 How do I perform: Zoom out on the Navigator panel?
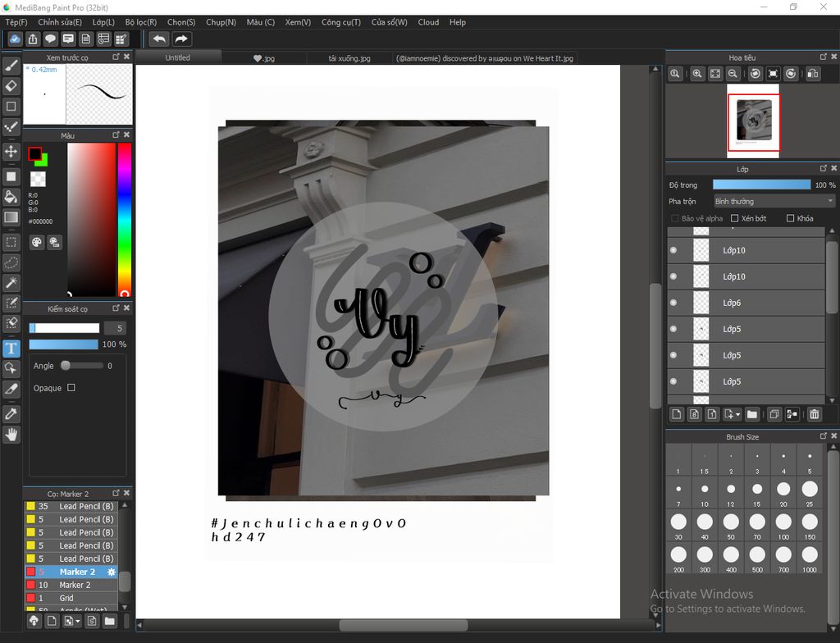tap(733, 74)
